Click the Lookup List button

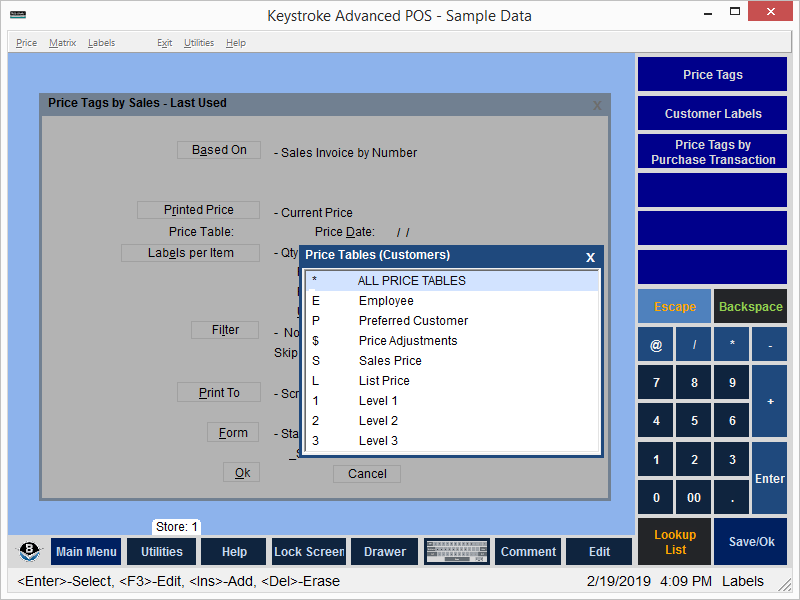click(675, 542)
